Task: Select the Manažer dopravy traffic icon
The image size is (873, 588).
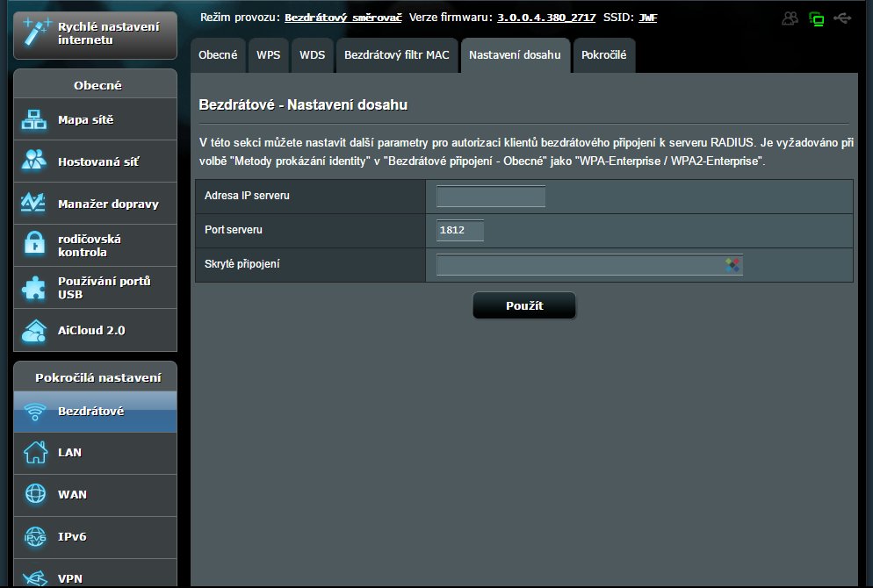Action: (x=34, y=204)
